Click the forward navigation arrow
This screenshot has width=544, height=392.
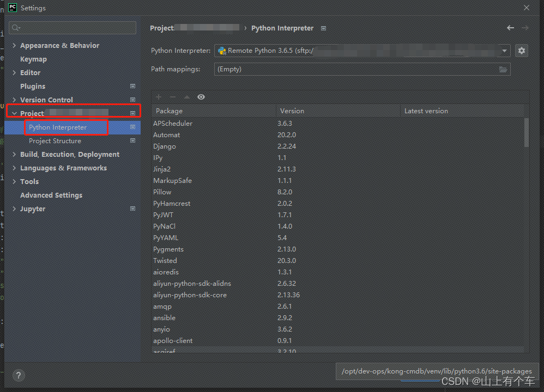525,28
